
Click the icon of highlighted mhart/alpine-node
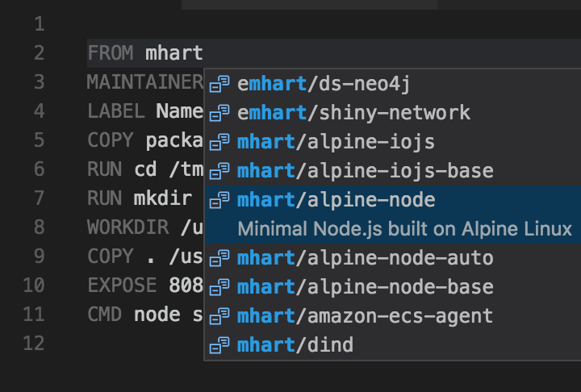(x=219, y=200)
